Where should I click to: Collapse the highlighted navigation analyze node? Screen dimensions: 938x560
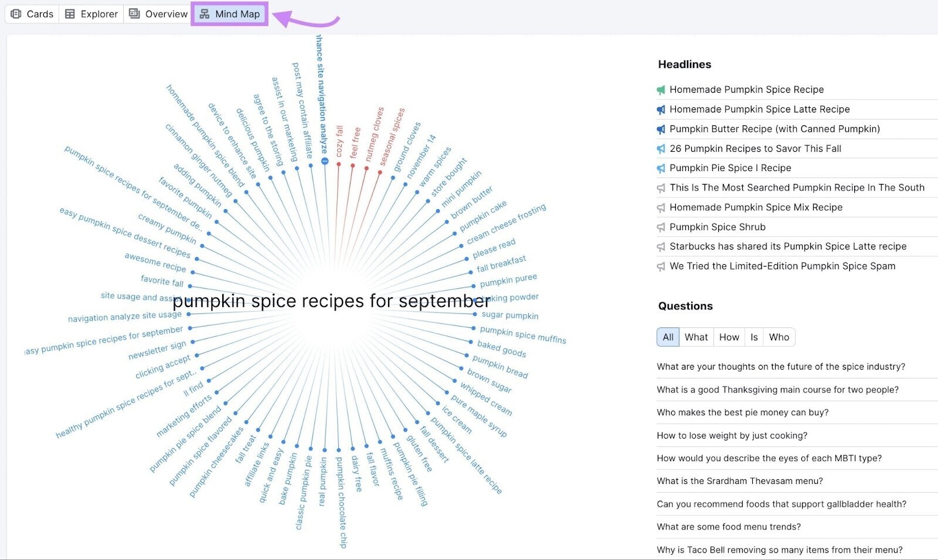[x=325, y=161]
